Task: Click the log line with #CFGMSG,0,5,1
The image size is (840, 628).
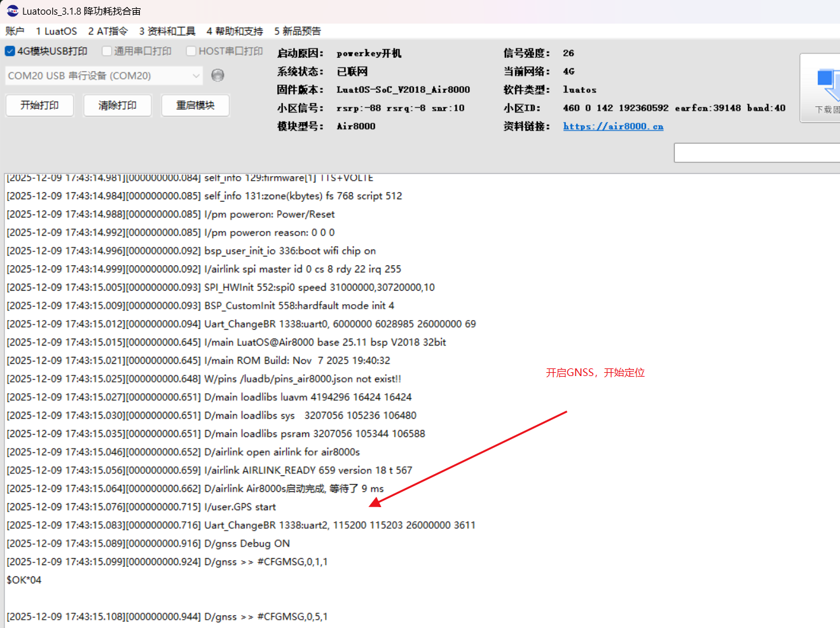Action: click(x=167, y=617)
